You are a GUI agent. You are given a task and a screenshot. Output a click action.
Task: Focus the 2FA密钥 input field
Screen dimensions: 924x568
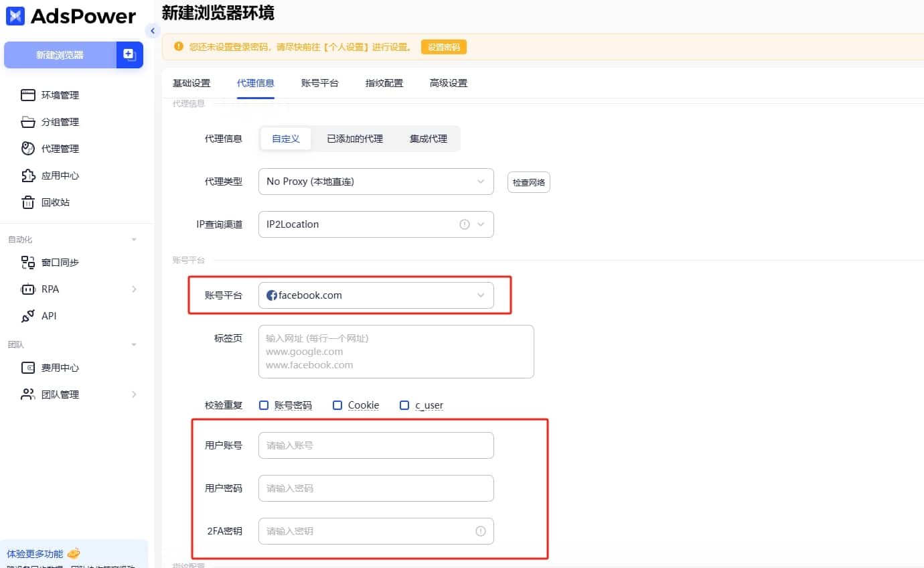click(x=376, y=531)
